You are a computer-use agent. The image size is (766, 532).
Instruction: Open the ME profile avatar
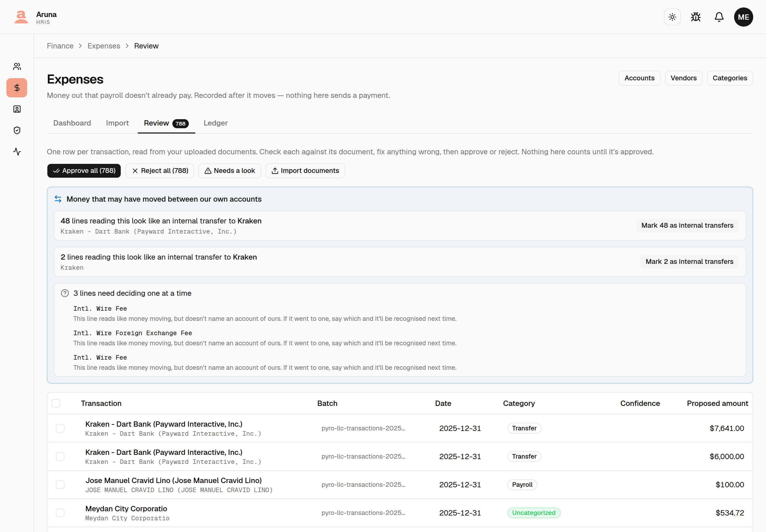(x=743, y=17)
